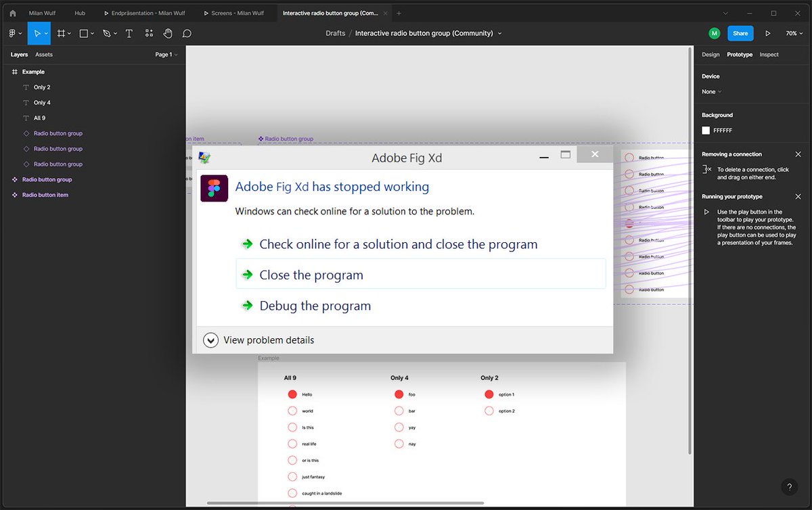This screenshot has height=510, width=812.
Task: Click the Figma app icon in crash dialog
Action: [214, 188]
